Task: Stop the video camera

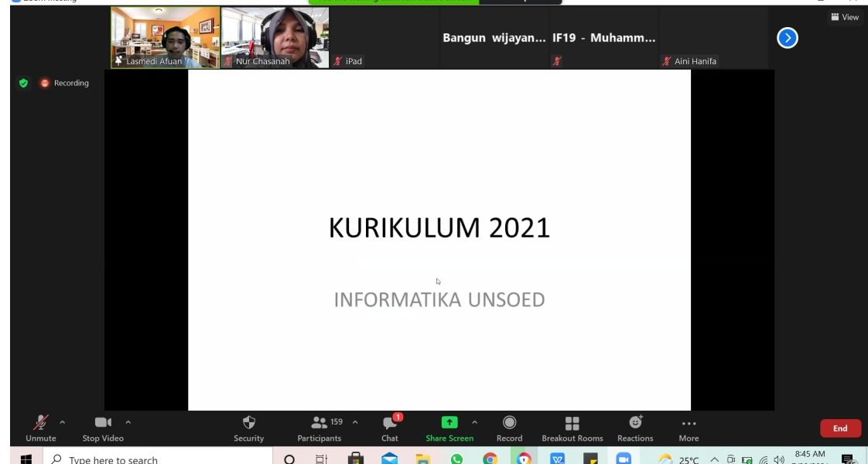Action: point(103,428)
